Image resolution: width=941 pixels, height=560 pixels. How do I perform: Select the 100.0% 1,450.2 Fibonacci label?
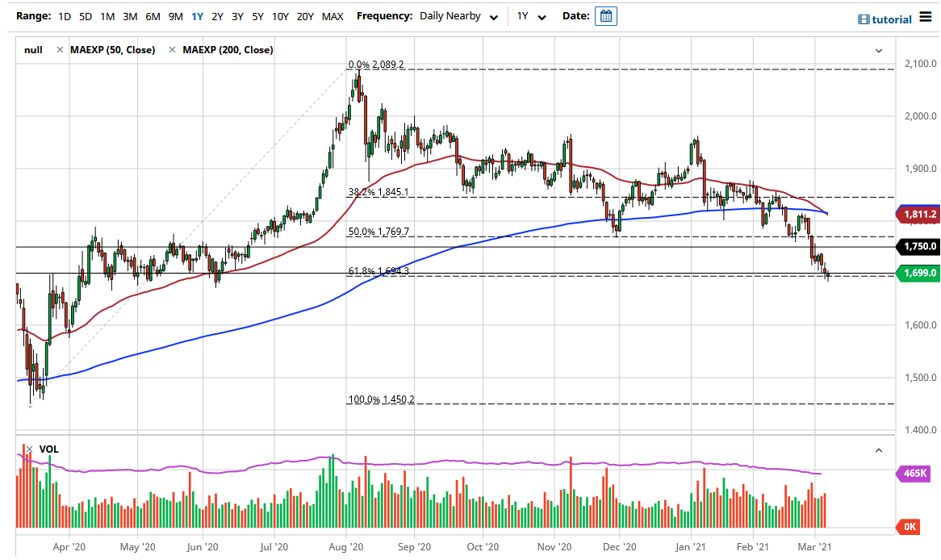click(381, 399)
